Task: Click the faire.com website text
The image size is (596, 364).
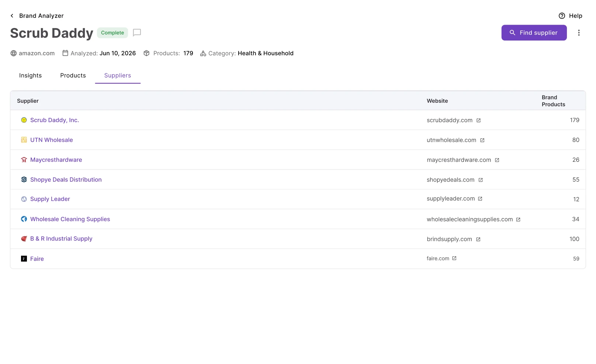Action: (x=438, y=259)
